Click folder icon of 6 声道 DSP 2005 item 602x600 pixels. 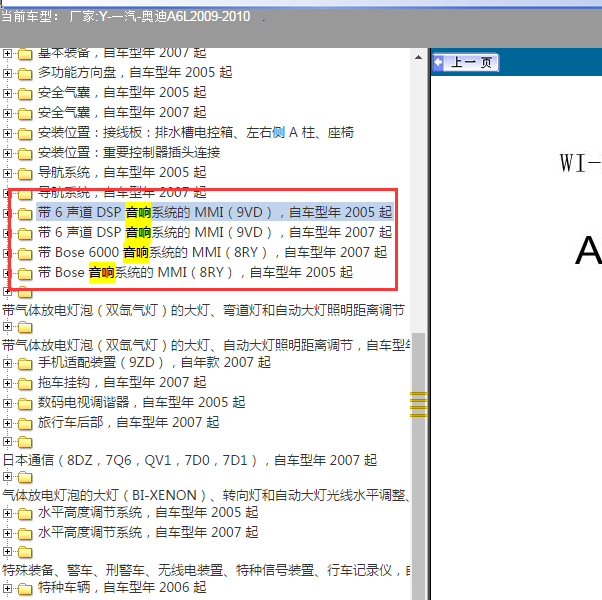click(x=25, y=213)
